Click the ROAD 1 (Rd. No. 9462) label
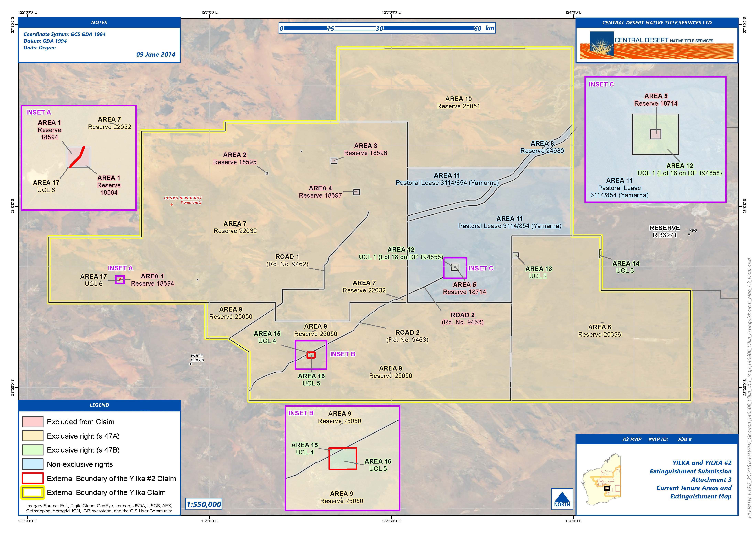Image resolution: width=756 pixels, height=533 pixels. coord(287,260)
